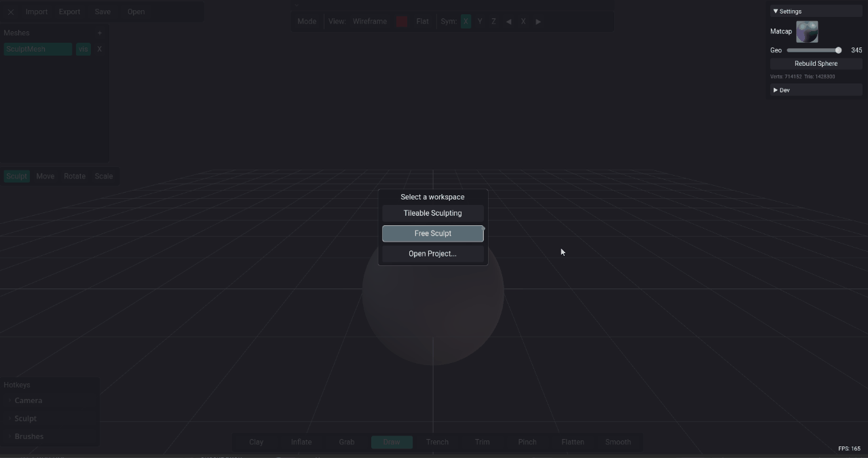Add a new mesh with plus icon
This screenshot has width=868, height=458.
[x=100, y=33]
